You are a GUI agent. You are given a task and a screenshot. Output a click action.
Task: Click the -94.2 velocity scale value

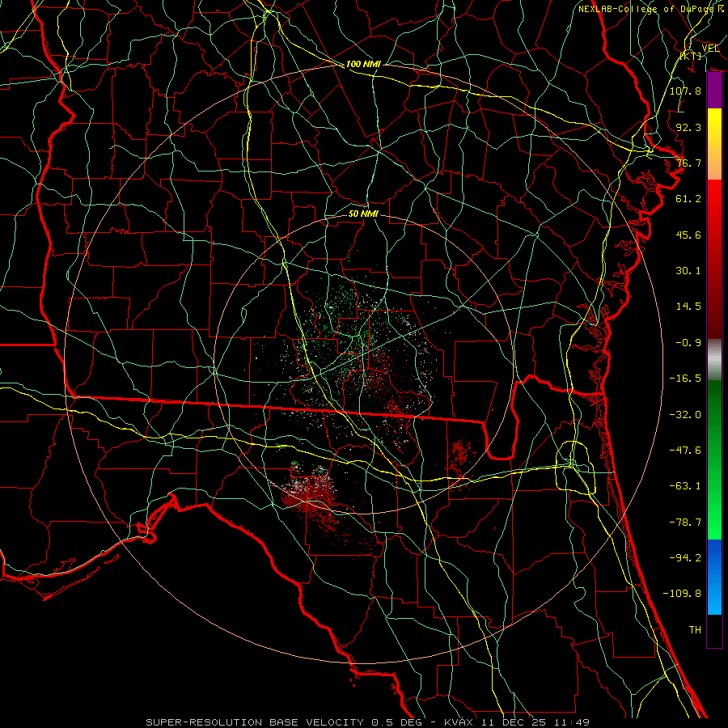pyautogui.click(x=685, y=558)
